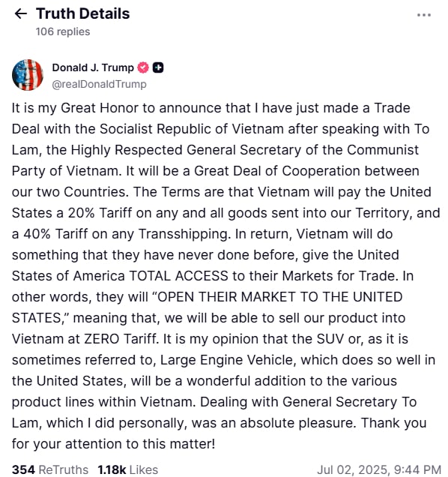Open Donald J. Trump display name profile
This screenshot has height=477, width=448.
pos(93,67)
